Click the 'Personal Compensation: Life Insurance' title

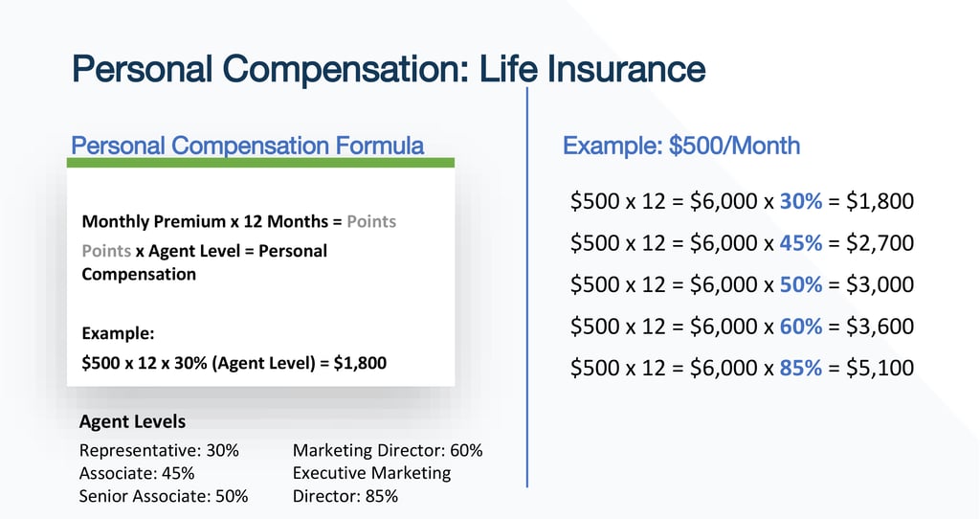tap(389, 70)
